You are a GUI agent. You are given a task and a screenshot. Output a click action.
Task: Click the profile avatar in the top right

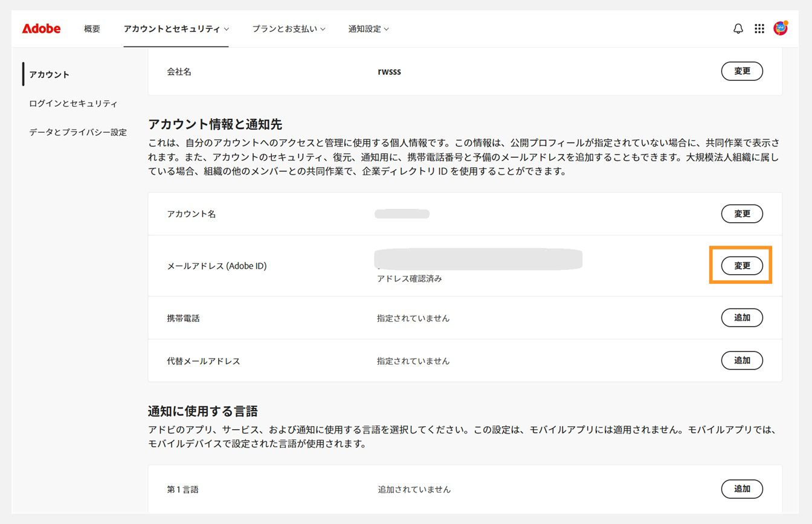click(780, 27)
